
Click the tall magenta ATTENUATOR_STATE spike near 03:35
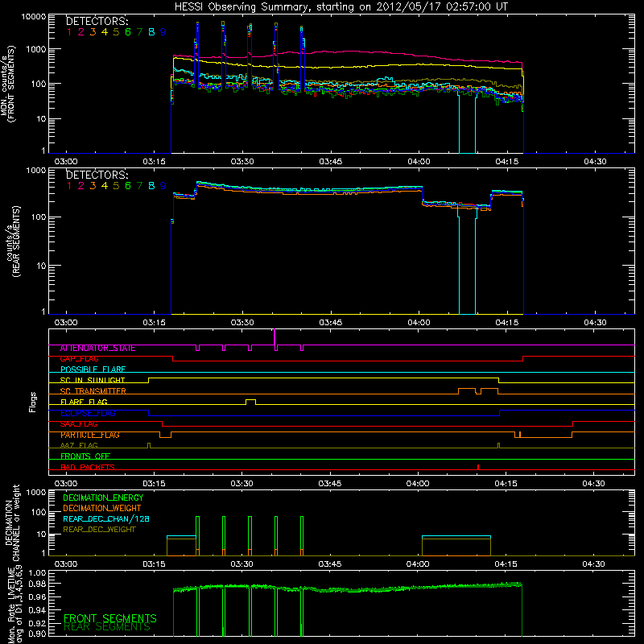275,336
